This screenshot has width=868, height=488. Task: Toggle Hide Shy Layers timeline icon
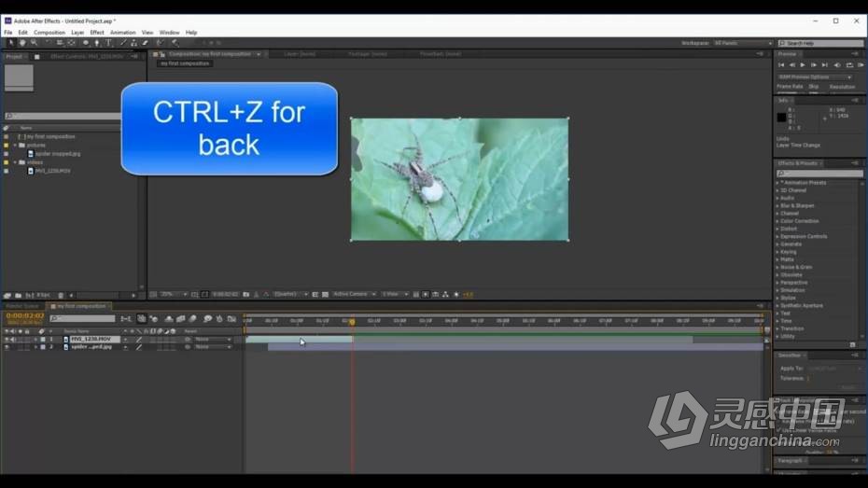[x=168, y=319]
